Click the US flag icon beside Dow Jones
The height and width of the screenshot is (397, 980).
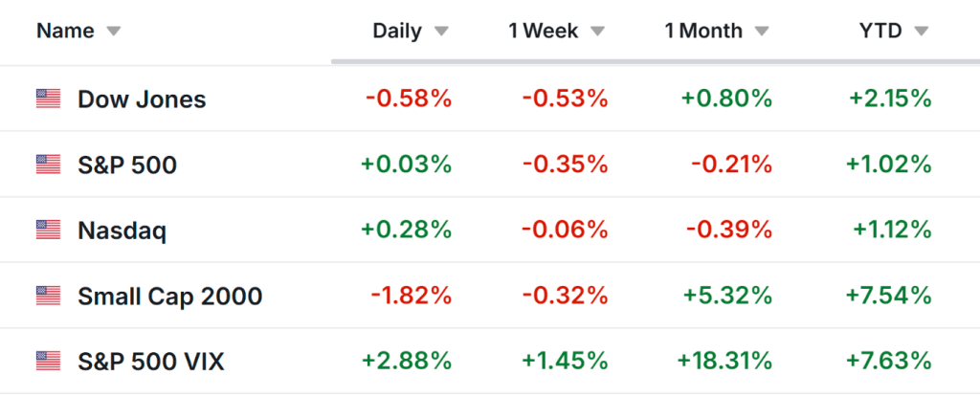pyautogui.click(x=48, y=99)
